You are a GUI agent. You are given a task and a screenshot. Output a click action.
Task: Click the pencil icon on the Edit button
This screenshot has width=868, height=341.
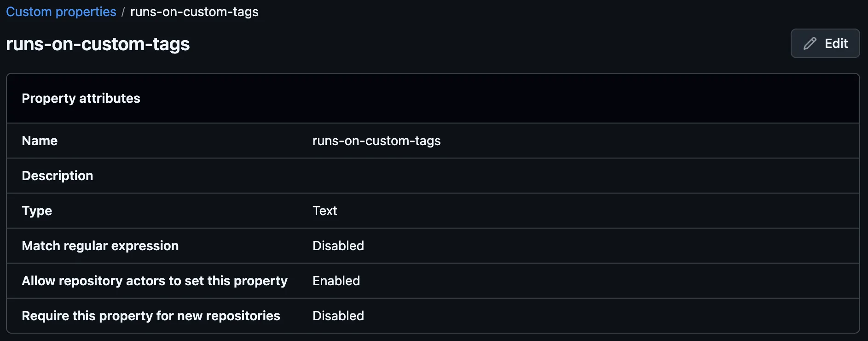coord(810,43)
